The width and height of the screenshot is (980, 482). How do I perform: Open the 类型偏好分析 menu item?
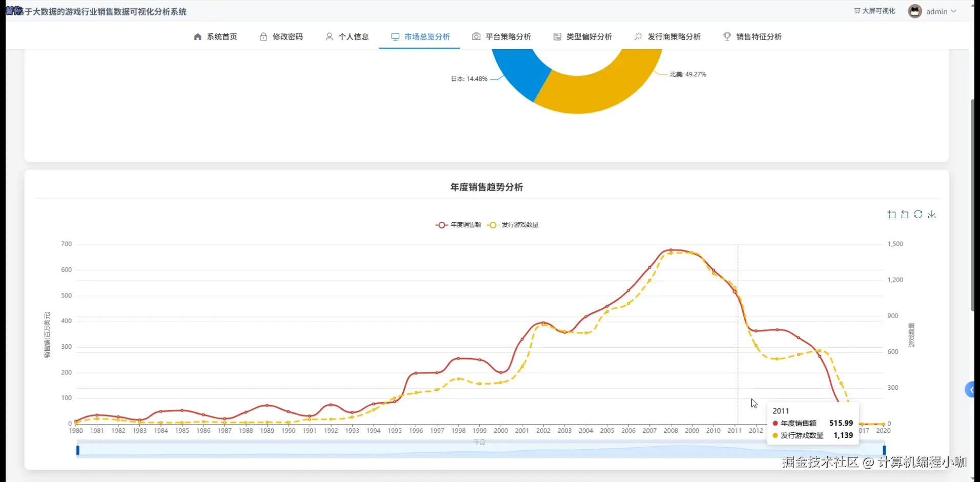(x=582, y=36)
